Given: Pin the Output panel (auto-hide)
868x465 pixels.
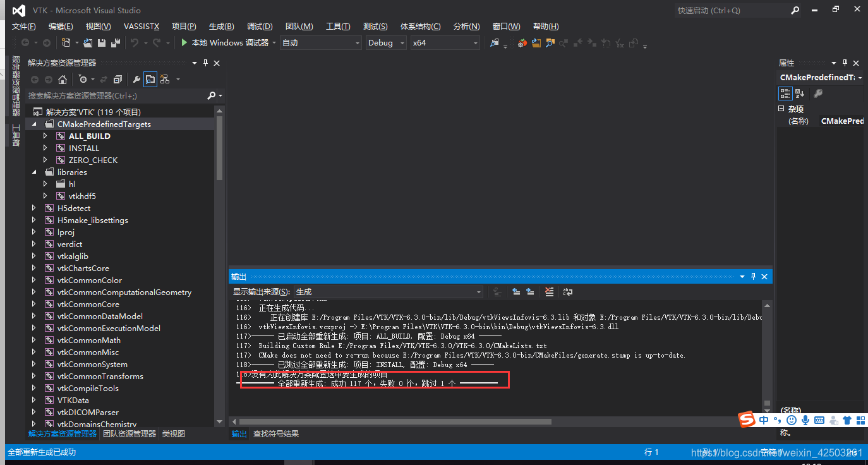Looking at the screenshot, I should click(753, 277).
